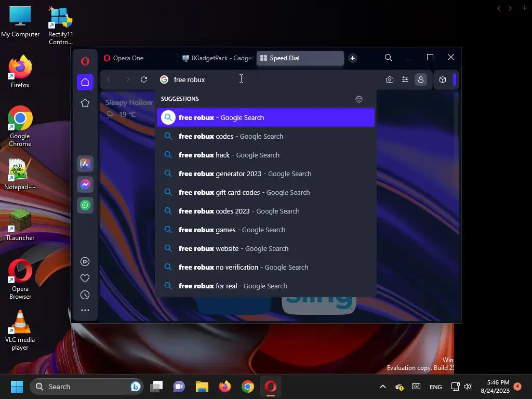Open the profile account icon
Screen dimensions: 532x399
click(421, 79)
